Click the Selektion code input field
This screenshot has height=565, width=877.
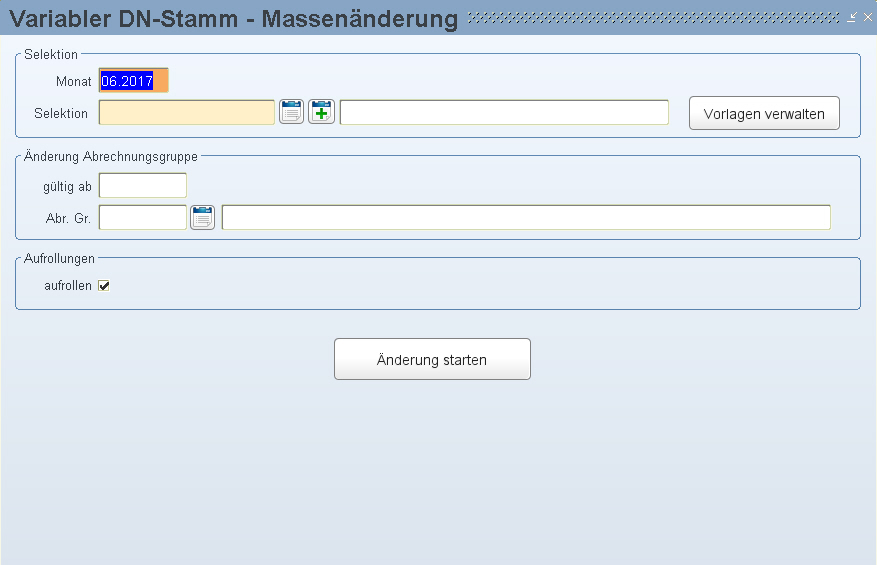pyautogui.click(x=187, y=112)
